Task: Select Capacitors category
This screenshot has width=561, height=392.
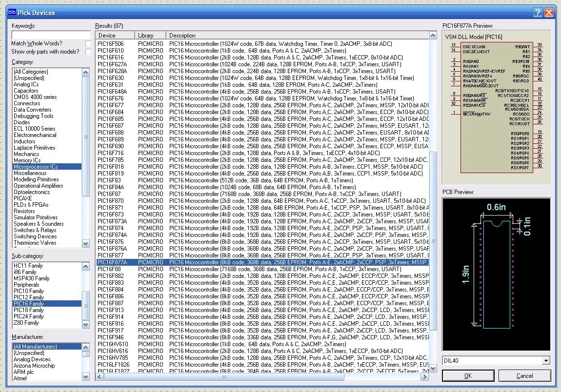Action: [x=47, y=91]
